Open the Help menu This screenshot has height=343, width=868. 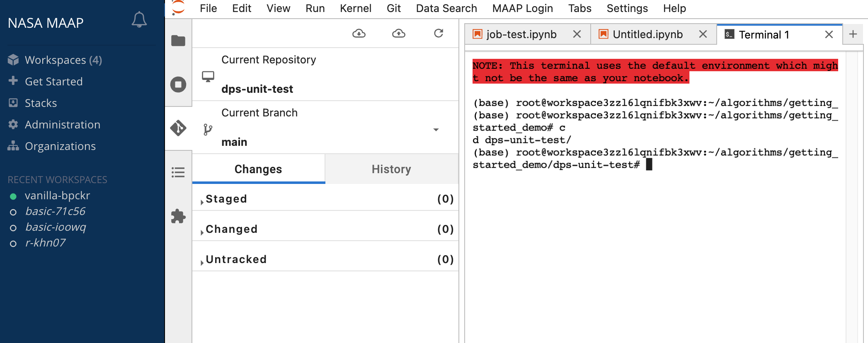(674, 8)
